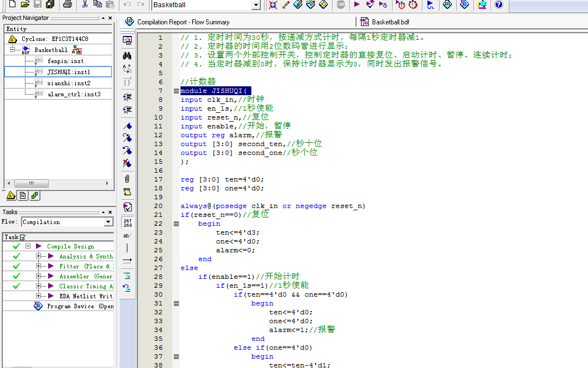This screenshot has height=368, width=588.
Task: Click the Help question mark icon
Action: click(x=498, y=4)
